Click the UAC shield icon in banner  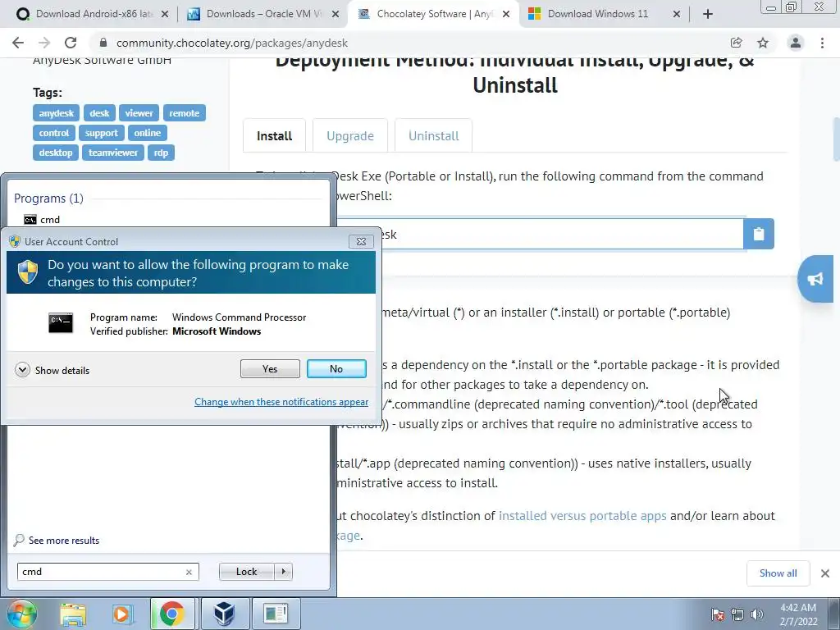pos(27,272)
